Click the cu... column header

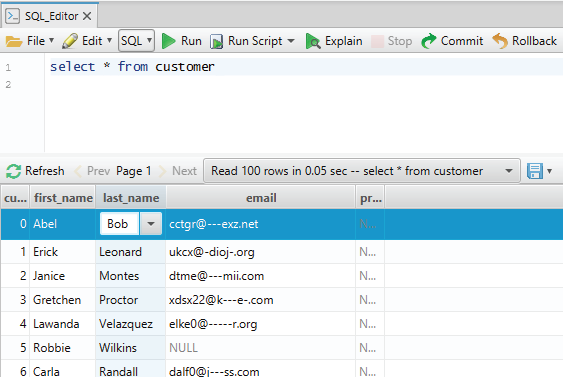[x=15, y=198]
